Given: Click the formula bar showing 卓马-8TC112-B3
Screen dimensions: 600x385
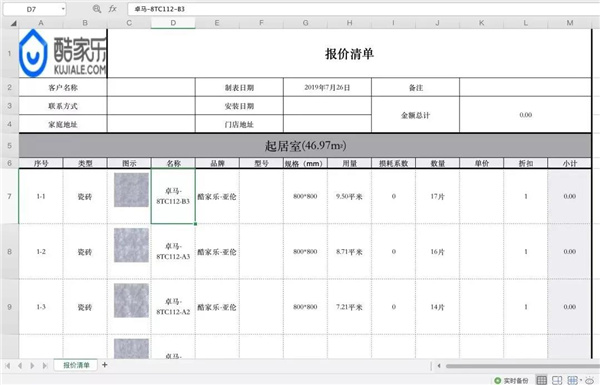Looking at the screenshot, I should (364, 9).
